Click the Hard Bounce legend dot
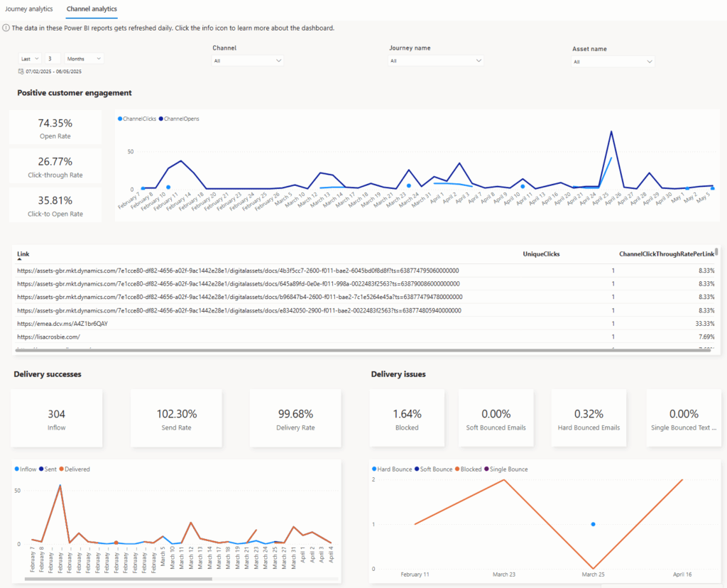Screen dimensions: 727x588 tap(374, 469)
